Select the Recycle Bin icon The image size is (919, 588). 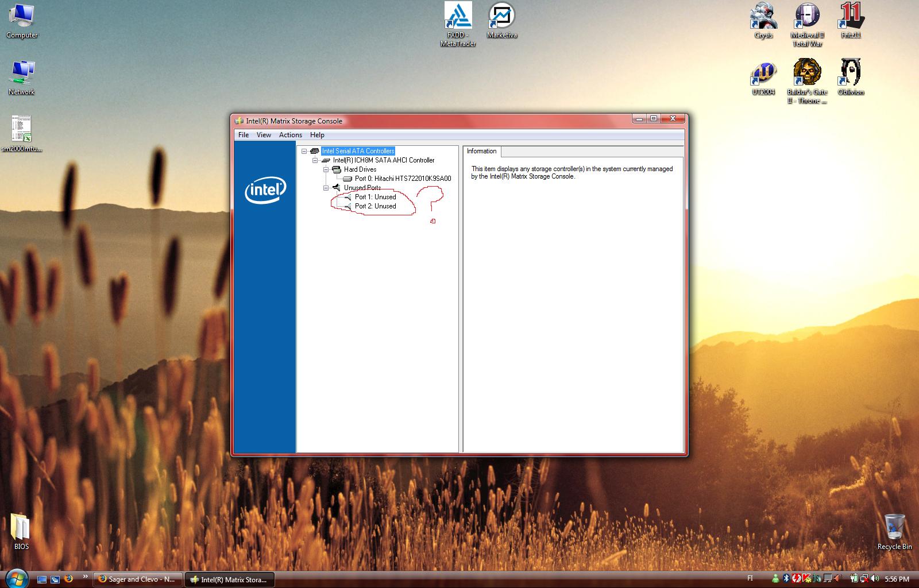click(x=894, y=532)
